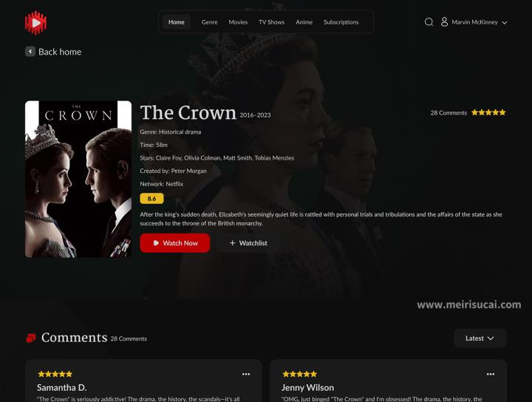Click the 28 Comments link near stars
This screenshot has height=402, width=532.
coord(449,113)
